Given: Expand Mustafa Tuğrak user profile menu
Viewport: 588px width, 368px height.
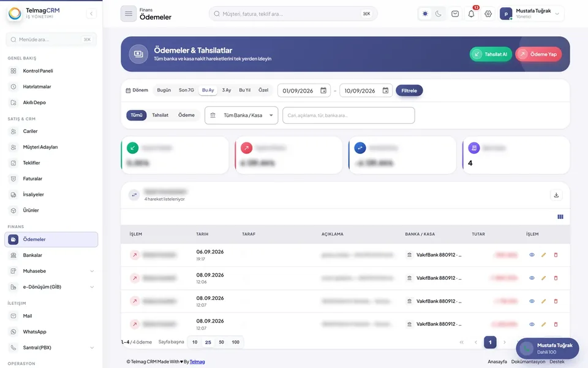Looking at the screenshot, I should (x=530, y=13).
